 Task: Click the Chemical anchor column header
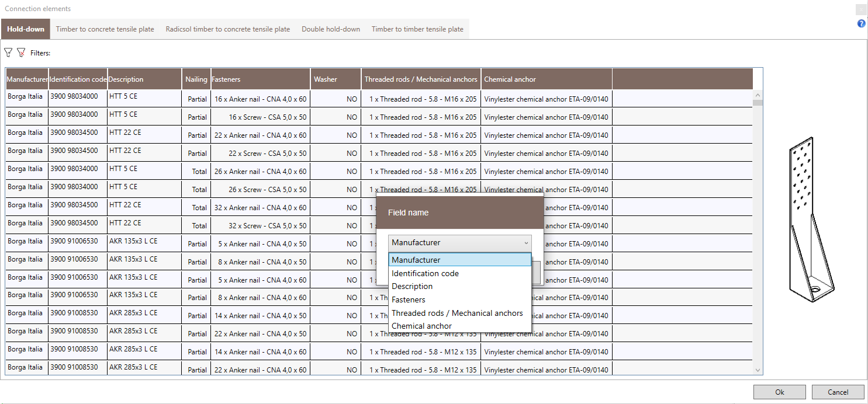[547, 79]
